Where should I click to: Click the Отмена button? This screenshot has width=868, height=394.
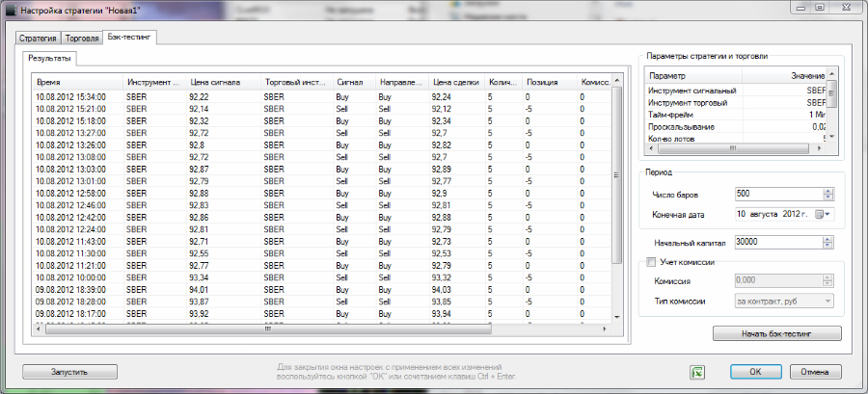816,372
